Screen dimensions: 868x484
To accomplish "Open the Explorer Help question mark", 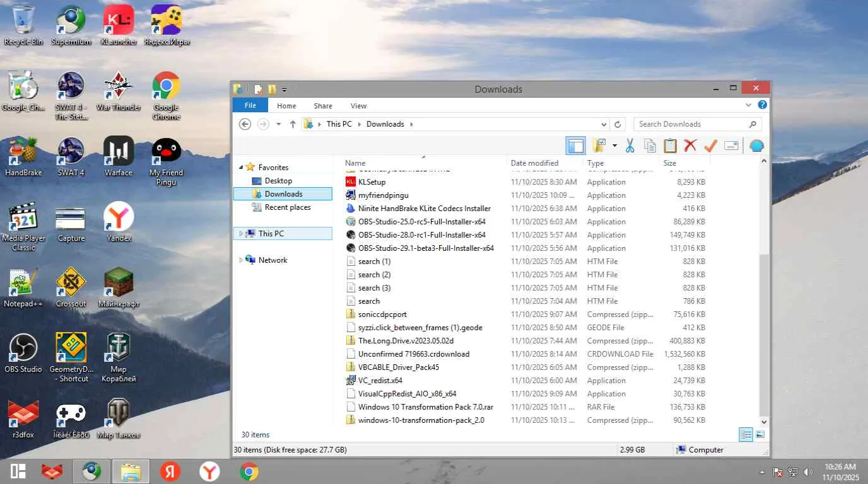I will 762,105.
